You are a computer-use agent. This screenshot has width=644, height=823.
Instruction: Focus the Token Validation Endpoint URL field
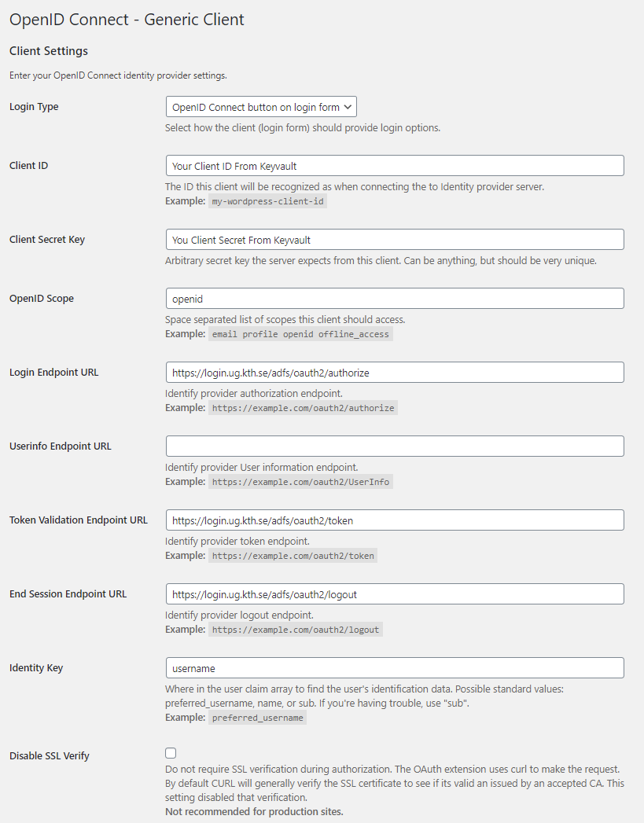[x=395, y=520]
